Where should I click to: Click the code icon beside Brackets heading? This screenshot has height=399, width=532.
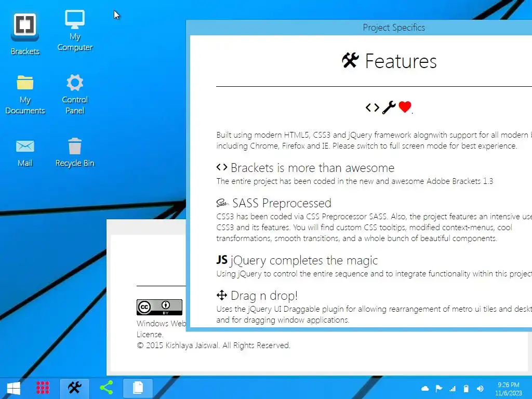222,167
